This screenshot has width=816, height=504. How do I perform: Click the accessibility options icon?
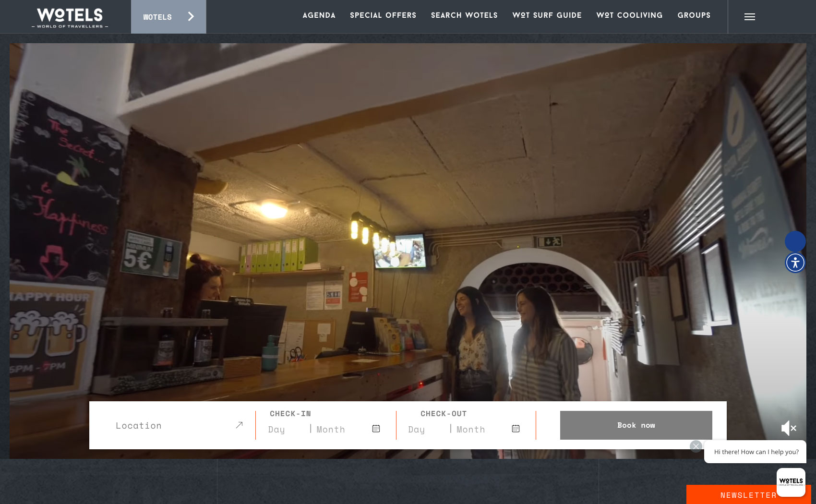(x=795, y=263)
